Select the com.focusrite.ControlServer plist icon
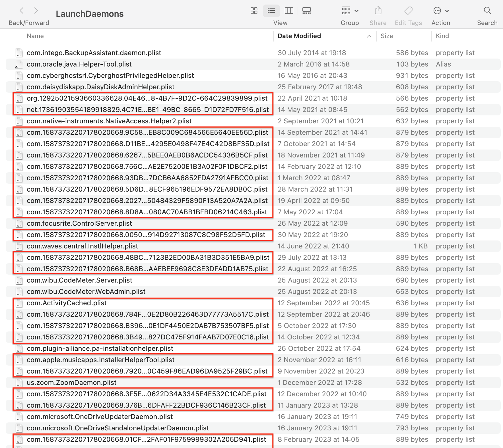 [x=19, y=223]
